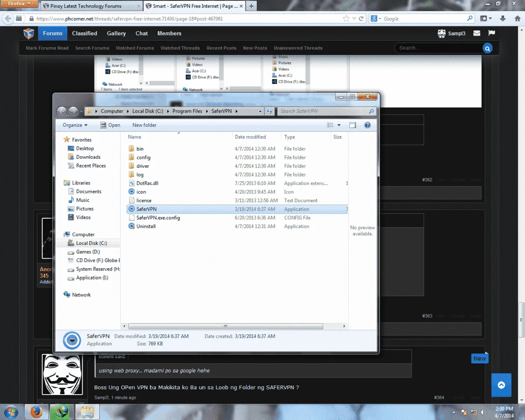Image resolution: width=525 pixels, height=420 pixels.
Task: Click Explorer forward navigation arrow
Action: pyautogui.click(x=73, y=111)
